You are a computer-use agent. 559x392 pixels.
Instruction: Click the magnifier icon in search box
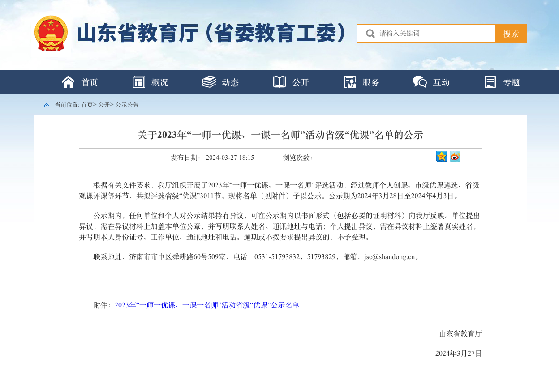click(x=370, y=34)
